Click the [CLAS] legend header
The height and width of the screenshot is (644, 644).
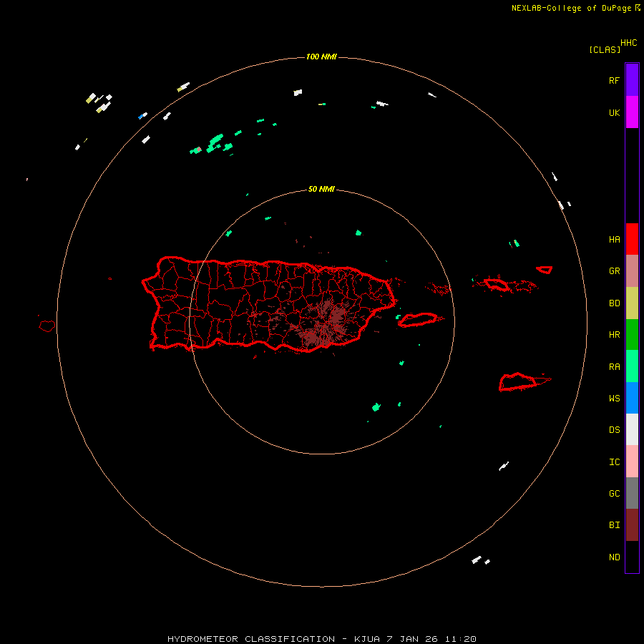(x=605, y=50)
